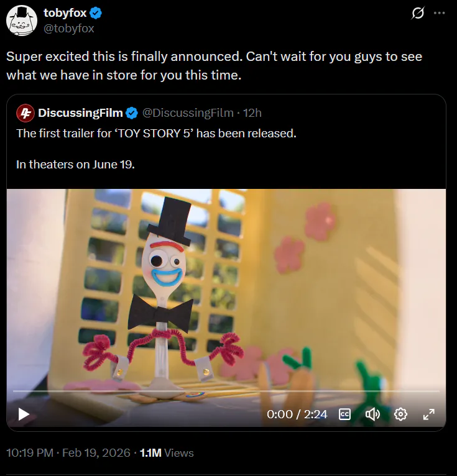Click DiscussingFilm's blue verified badge

tap(132, 113)
